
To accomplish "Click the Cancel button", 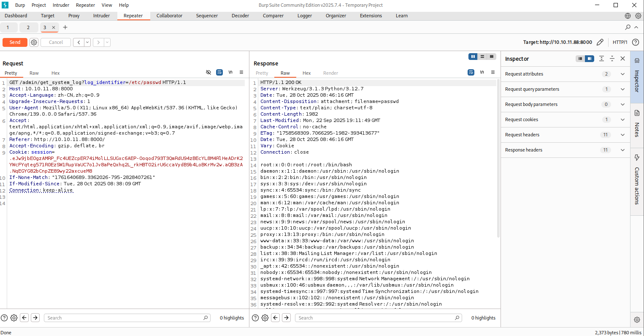I will click(x=56, y=42).
